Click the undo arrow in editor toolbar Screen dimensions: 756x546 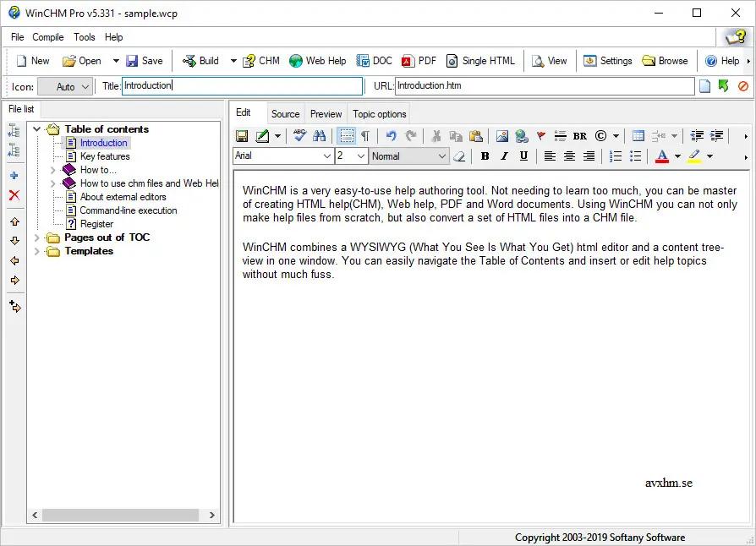tap(391, 136)
